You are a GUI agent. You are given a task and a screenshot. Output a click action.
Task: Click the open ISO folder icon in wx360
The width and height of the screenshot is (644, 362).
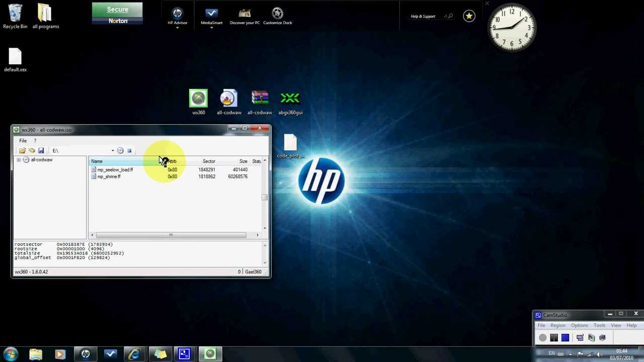(22, 150)
